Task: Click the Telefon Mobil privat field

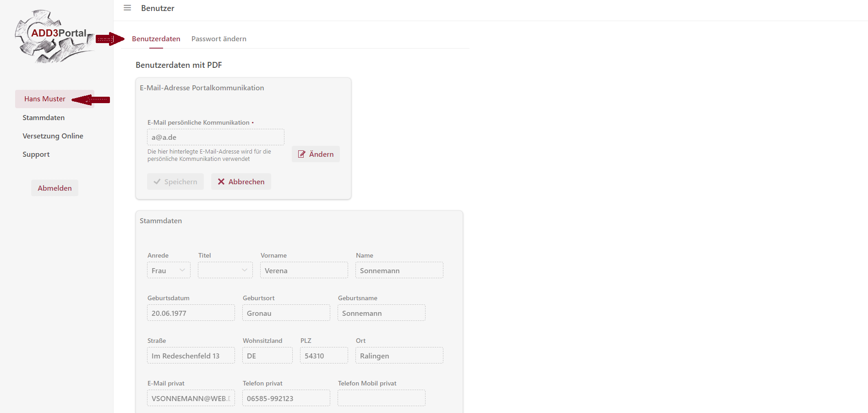Action: [381, 398]
